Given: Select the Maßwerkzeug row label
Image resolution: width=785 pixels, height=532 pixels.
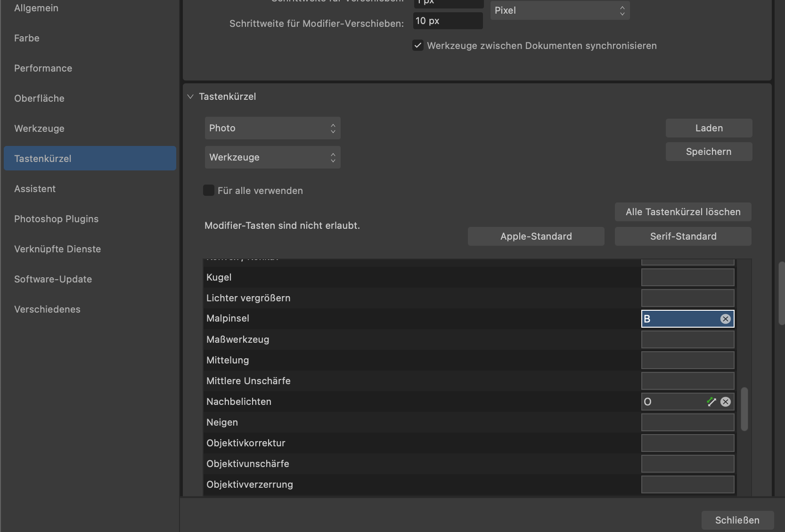Looking at the screenshot, I should click(238, 339).
